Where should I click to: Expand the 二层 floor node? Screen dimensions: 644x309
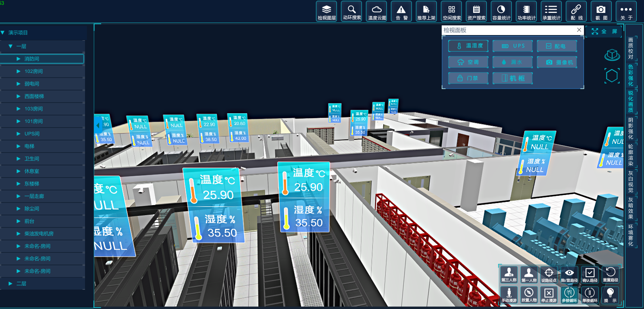pos(10,284)
